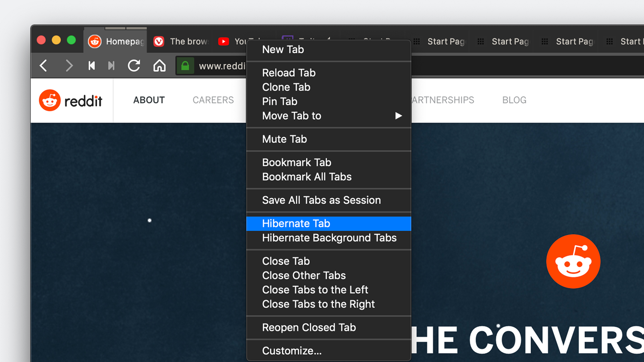Choose New Tab in context menu
644x362 pixels.
329,50
